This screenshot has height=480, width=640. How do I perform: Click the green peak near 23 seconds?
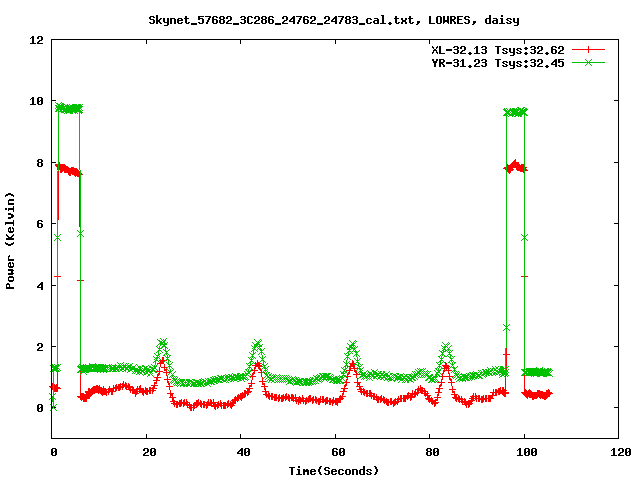162,343
